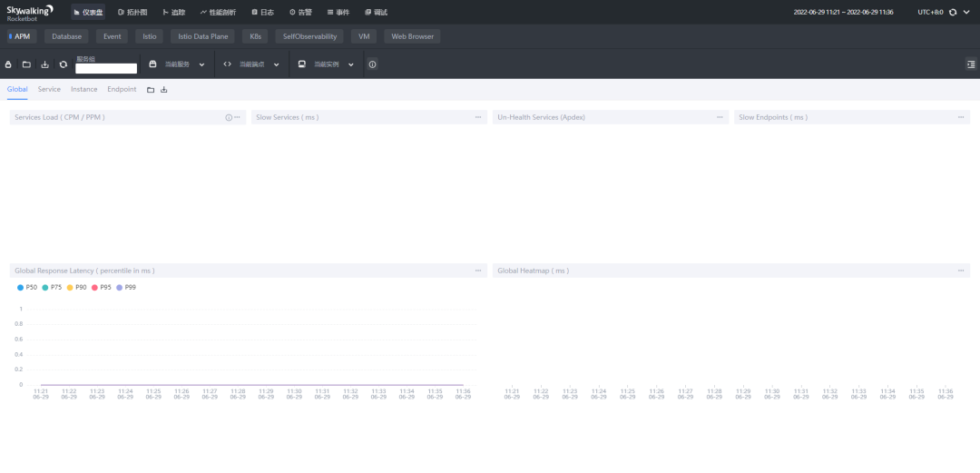
Task: Click the Global Heatmap ( ms ) title
Action: coord(534,271)
